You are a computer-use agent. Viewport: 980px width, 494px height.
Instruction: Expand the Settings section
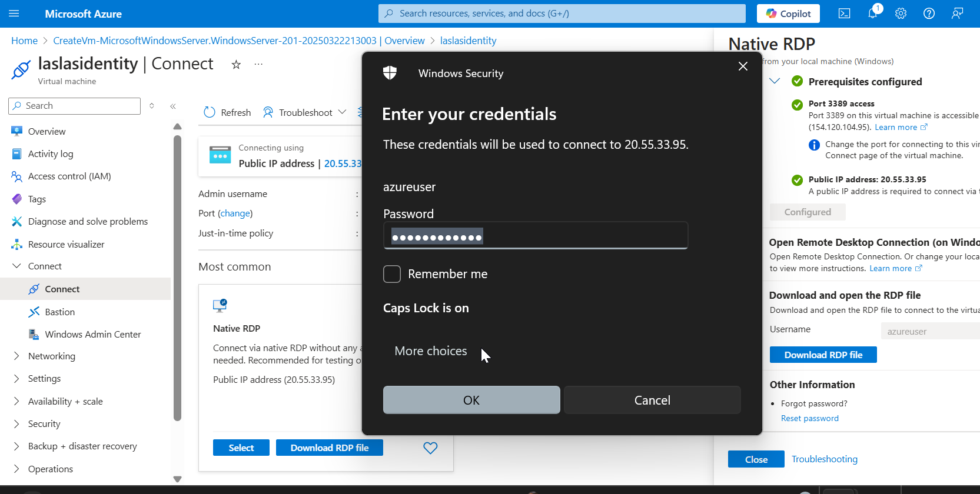tap(16, 379)
